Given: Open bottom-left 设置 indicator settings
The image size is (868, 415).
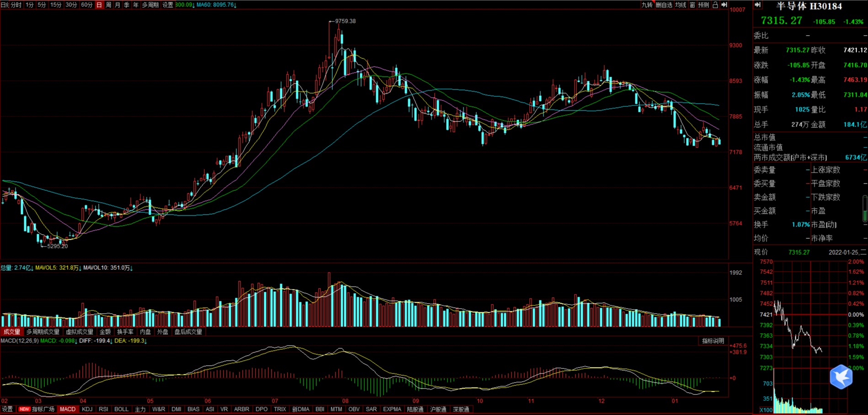Looking at the screenshot, I should tap(7, 409).
